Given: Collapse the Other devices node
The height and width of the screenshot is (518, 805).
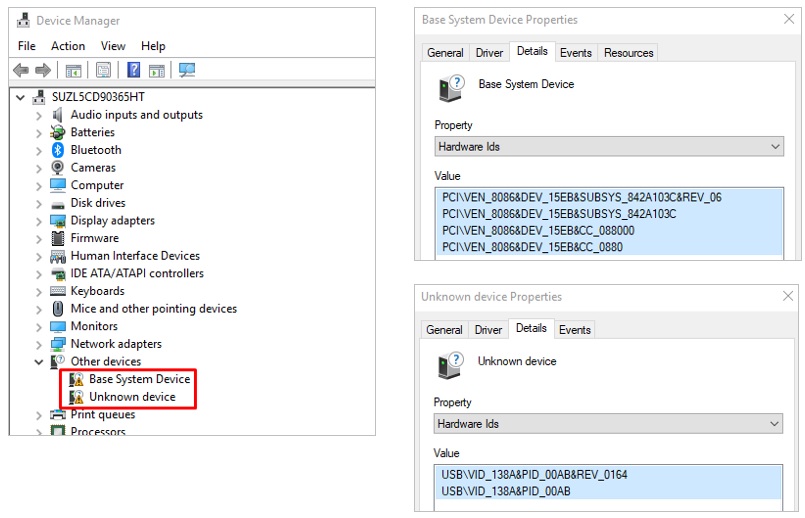Looking at the screenshot, I should (x=39, y=362).
